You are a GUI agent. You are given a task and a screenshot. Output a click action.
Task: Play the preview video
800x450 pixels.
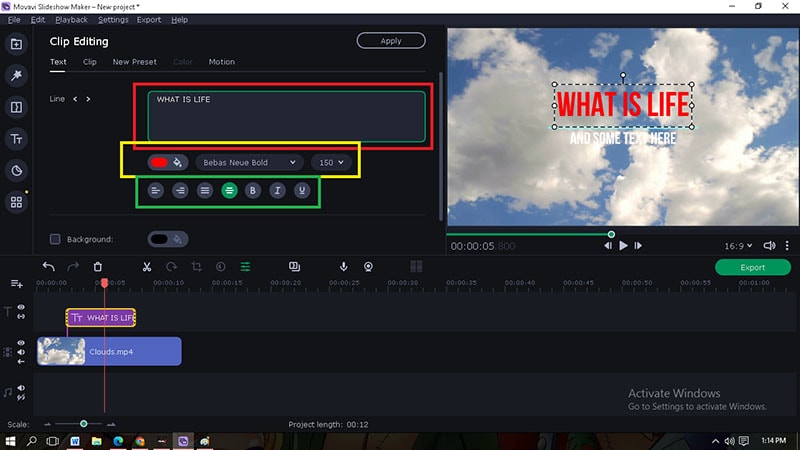tap(623, 245)
